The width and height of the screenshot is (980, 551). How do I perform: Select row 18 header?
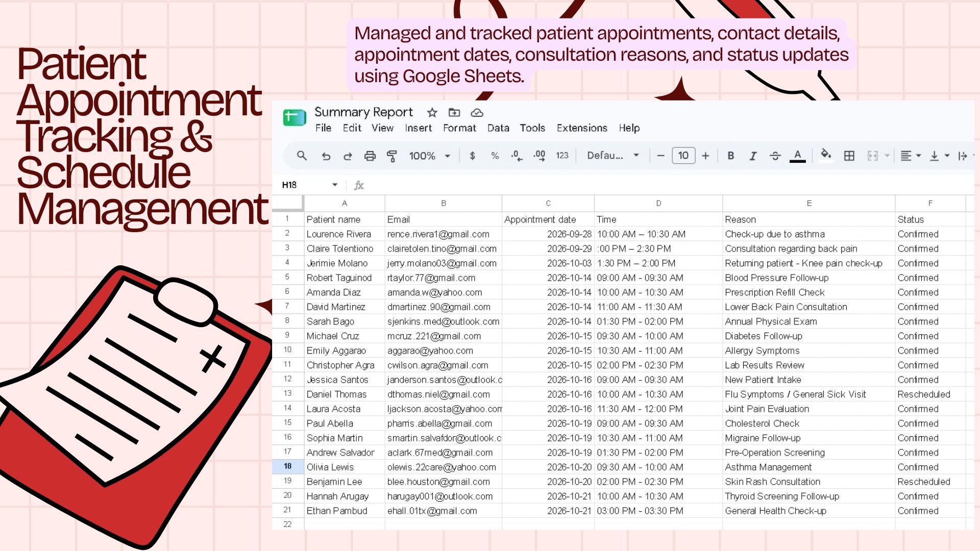pyautogui.click(x=288, y=466)
